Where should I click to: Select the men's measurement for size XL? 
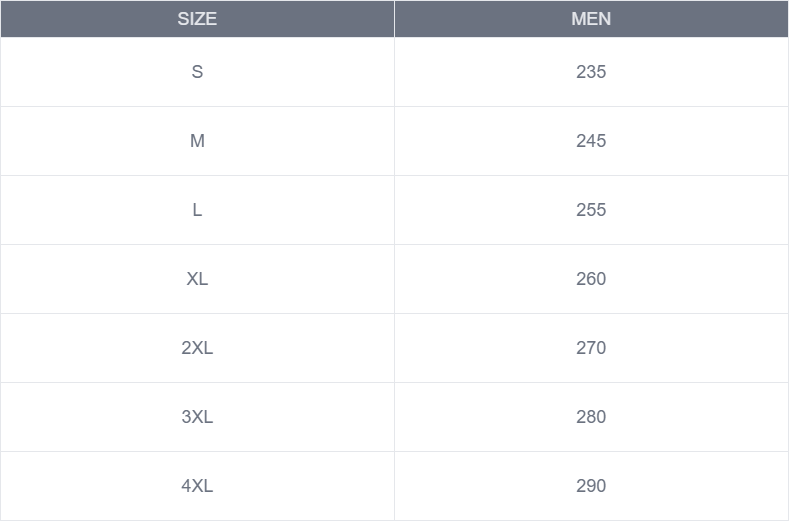[591, 279]
